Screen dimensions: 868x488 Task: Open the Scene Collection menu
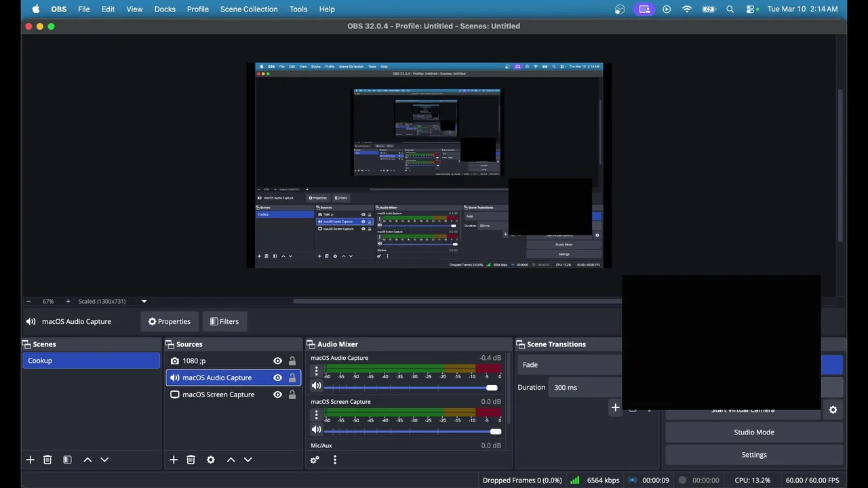[x=249, y=9]
